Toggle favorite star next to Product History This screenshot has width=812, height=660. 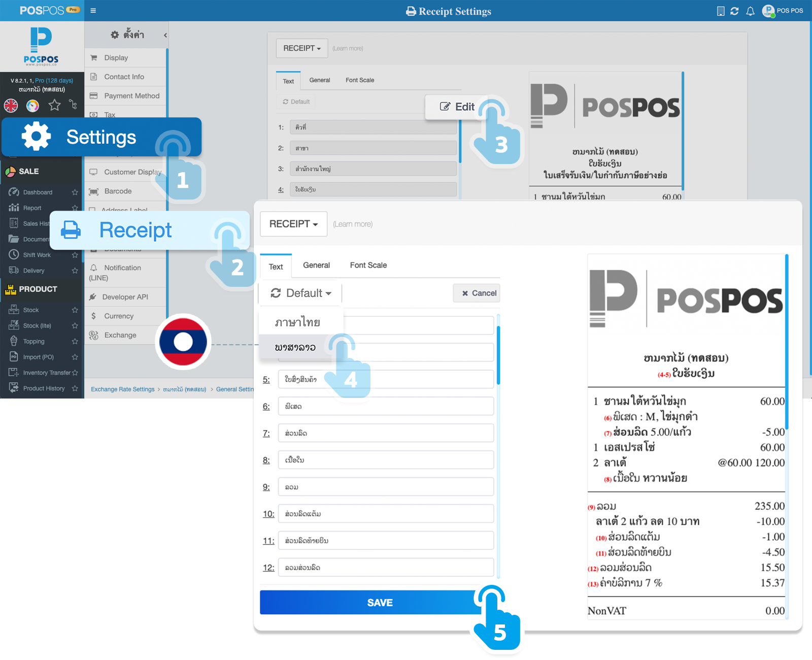[x=75, y=388]
